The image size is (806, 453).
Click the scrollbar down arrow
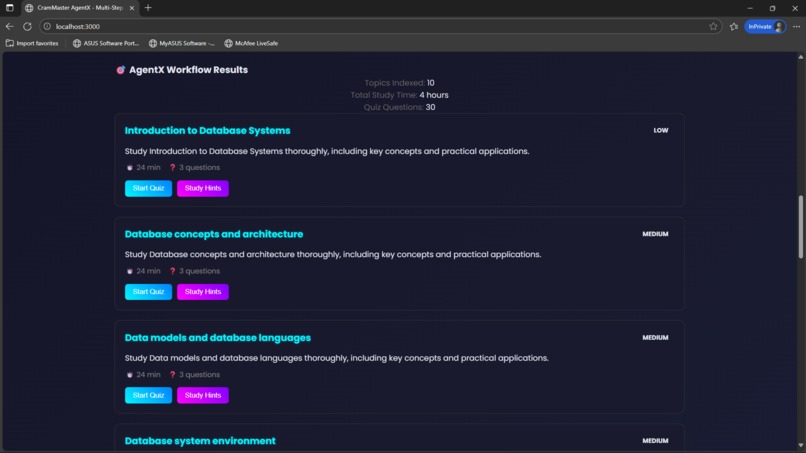(x=801, y=446)
